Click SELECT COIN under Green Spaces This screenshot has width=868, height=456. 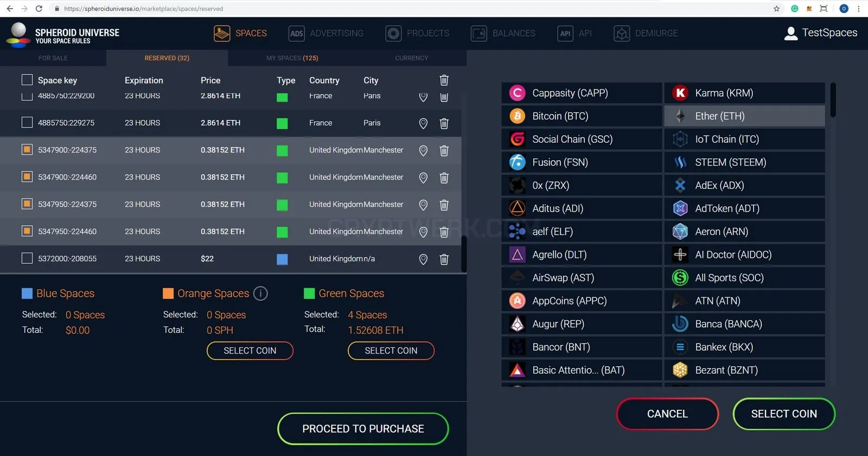click(x=391, y=351)
